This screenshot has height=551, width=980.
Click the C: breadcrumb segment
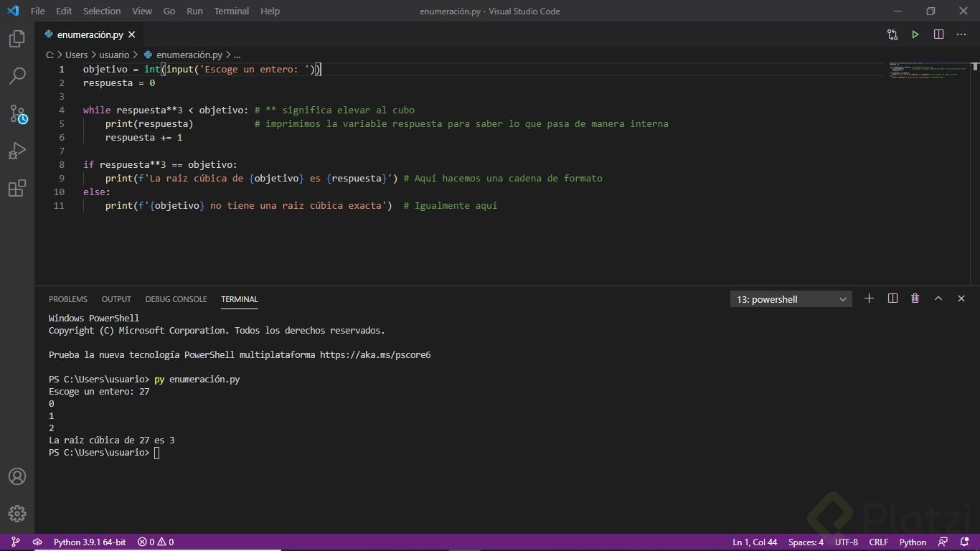tap(50, 55)
